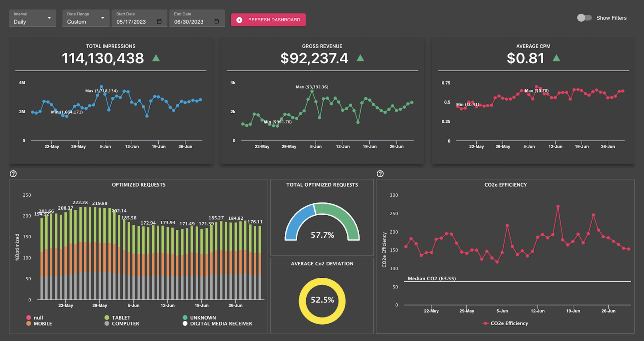The height and width of the screenshot is (341, 644).
Task: Click the OPTIMIZED REQUESTS panel title
Action: click(x=139, y=185)
